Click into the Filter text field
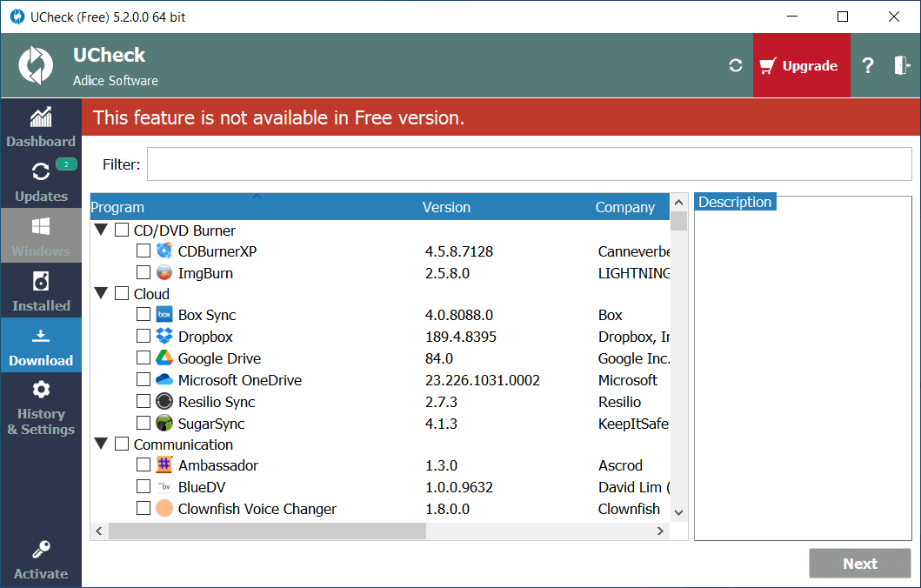 click(529, 164)
